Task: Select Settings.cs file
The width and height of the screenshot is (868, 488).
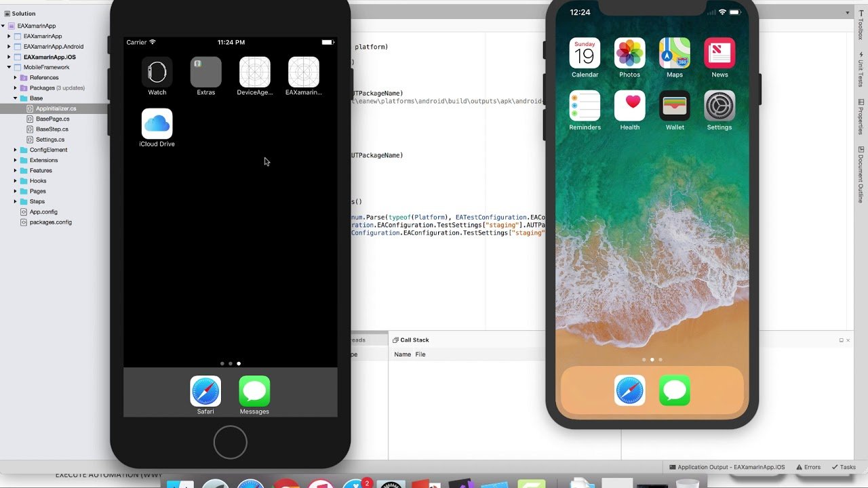Action: click(50, 140)
